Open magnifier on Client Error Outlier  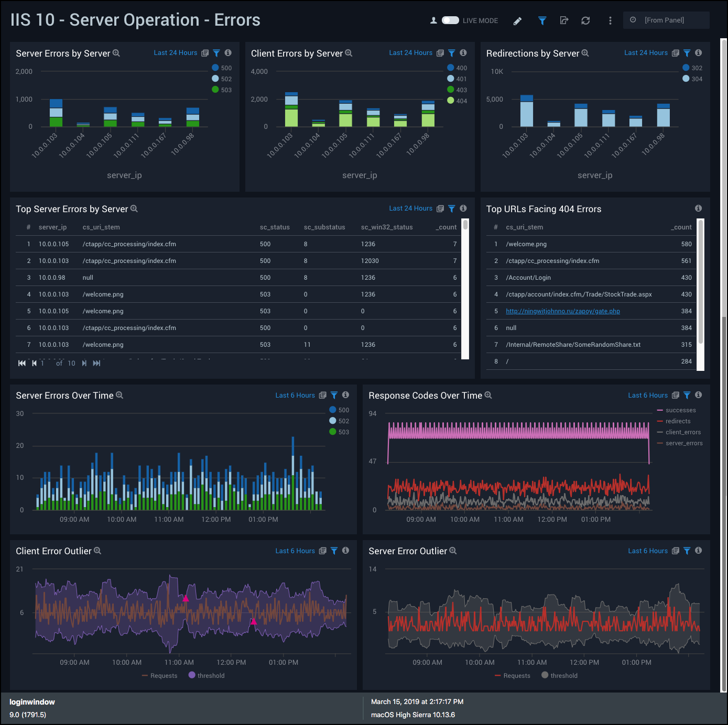pos(97,551)
